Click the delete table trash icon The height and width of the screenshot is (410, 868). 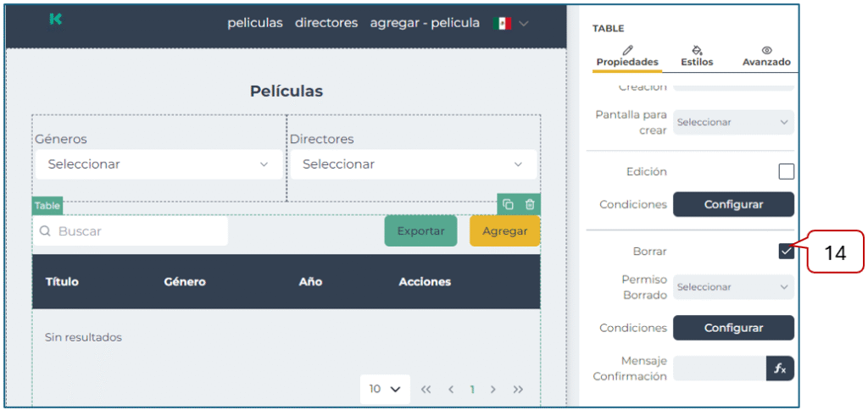coord(530,204)
